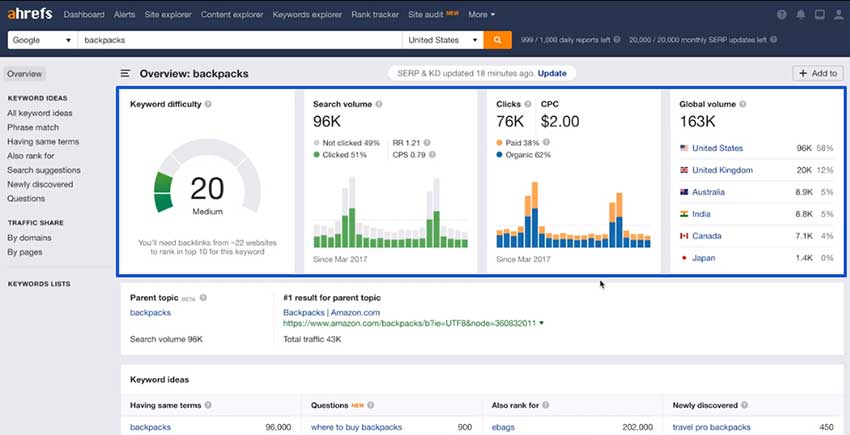Click the Update link for SERP & KD
The image size is (850, 435).
click(552, 73)
